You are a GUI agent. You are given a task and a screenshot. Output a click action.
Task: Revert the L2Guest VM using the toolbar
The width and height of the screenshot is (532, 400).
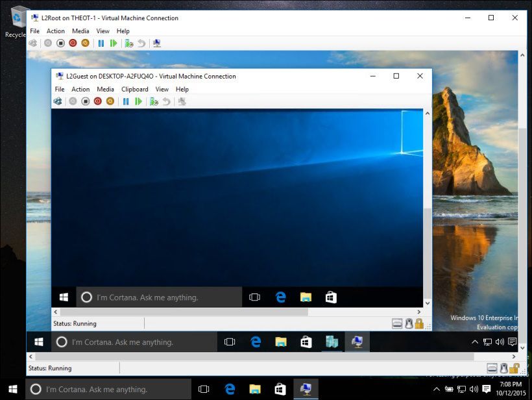(167, 101)
